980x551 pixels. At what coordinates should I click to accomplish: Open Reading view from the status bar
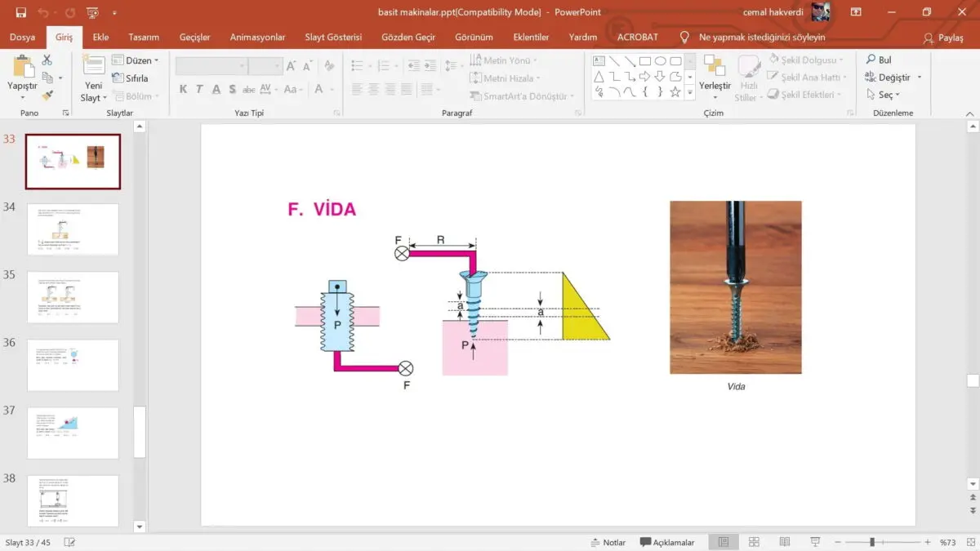(x=784, y=542)
